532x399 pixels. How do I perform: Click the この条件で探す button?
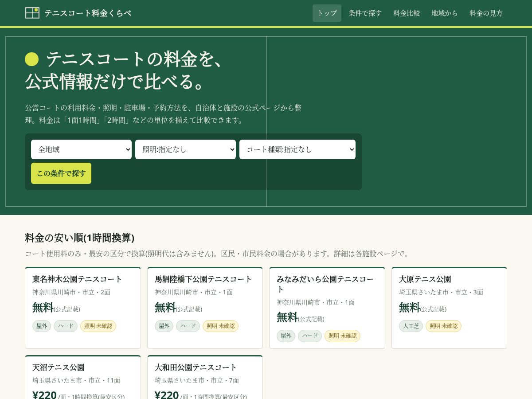61,173
